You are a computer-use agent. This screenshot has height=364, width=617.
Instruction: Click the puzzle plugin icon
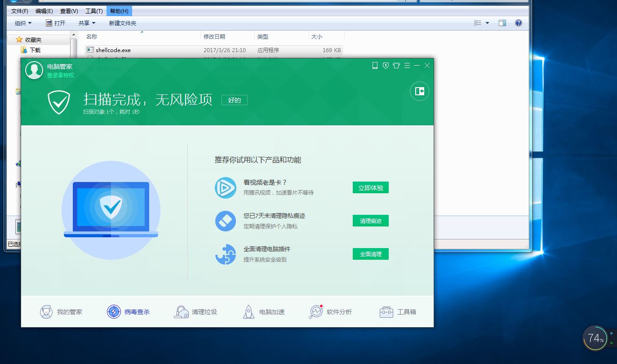[x=226, y=254]
